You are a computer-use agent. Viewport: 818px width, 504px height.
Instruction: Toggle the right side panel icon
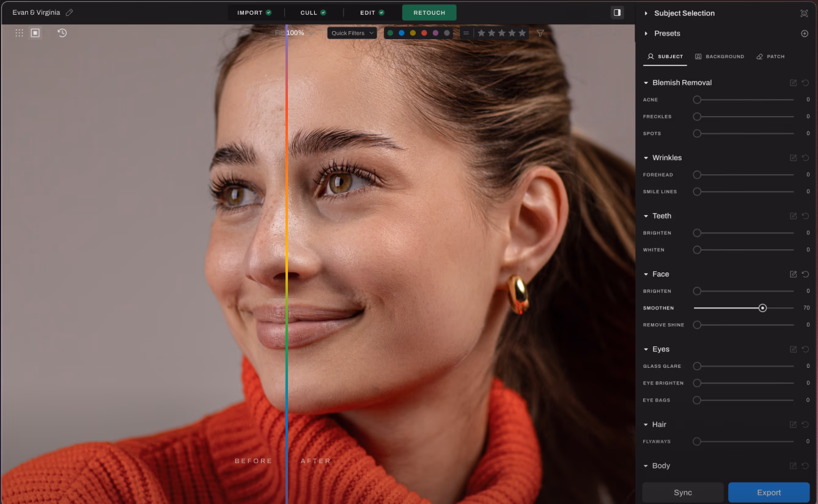pyautogui.click(x=617, y=12)
